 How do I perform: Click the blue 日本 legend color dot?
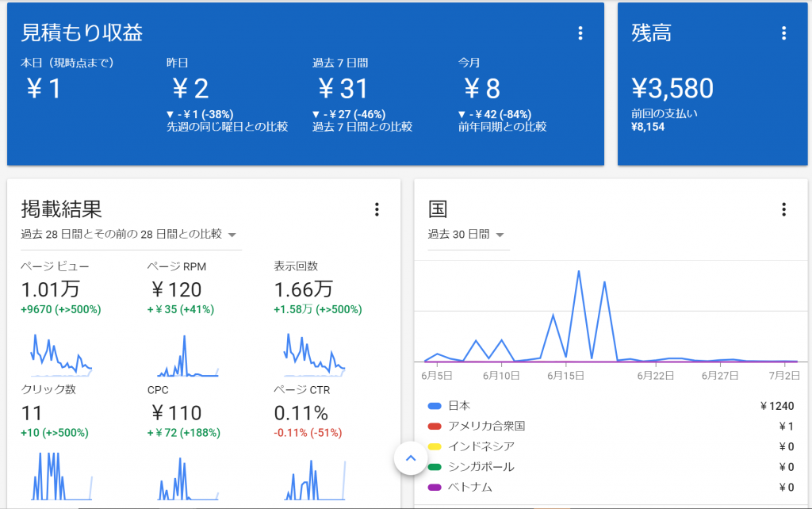(434, 406)
